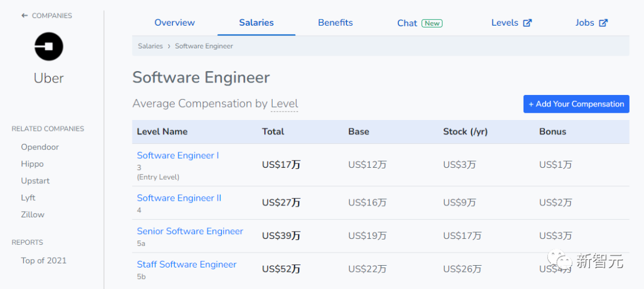Open the Software Engineer II level link
The height and width of the screenshot is (289, 644).
pos(179,198)
